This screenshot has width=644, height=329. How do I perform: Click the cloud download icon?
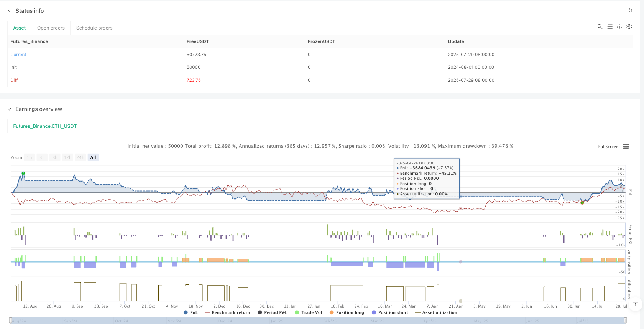tap(619, 26)
